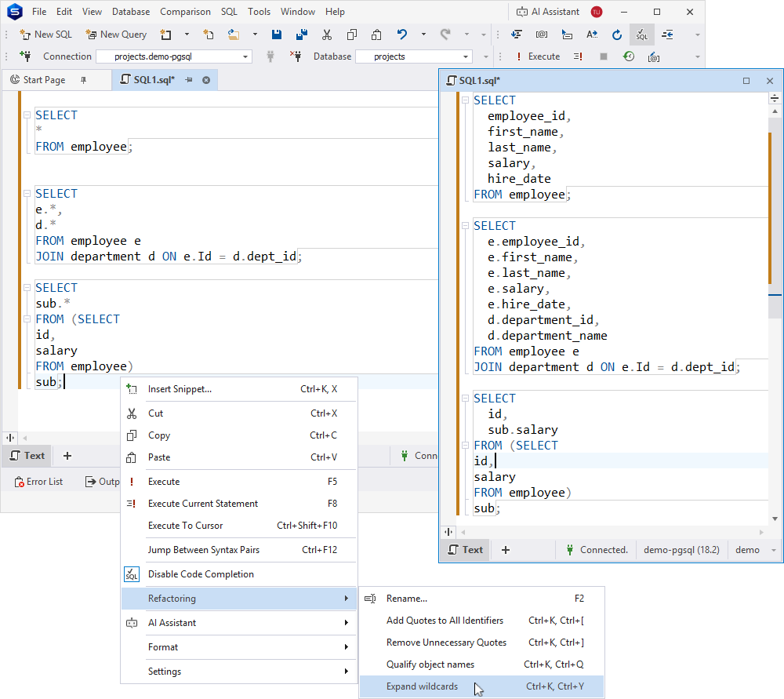Screen dimensions: 784x699
Task: Open the Comparison menu
Action: coord(185,12)
